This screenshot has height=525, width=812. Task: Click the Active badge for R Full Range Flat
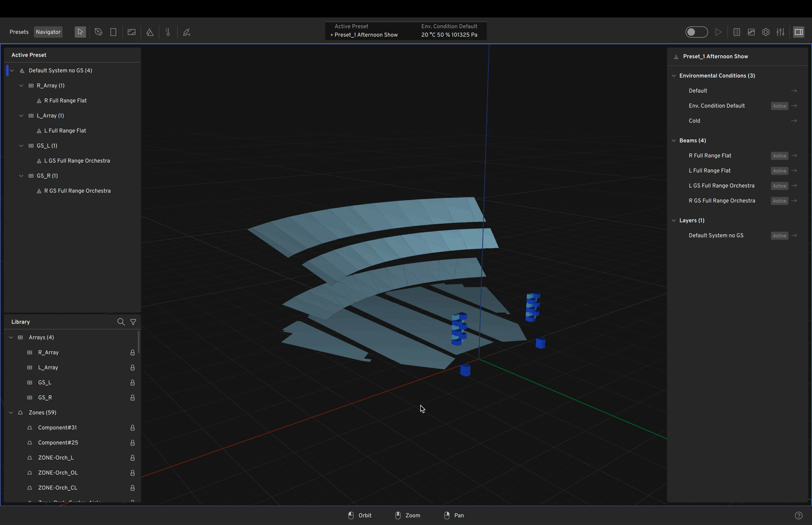pos(779,156)
